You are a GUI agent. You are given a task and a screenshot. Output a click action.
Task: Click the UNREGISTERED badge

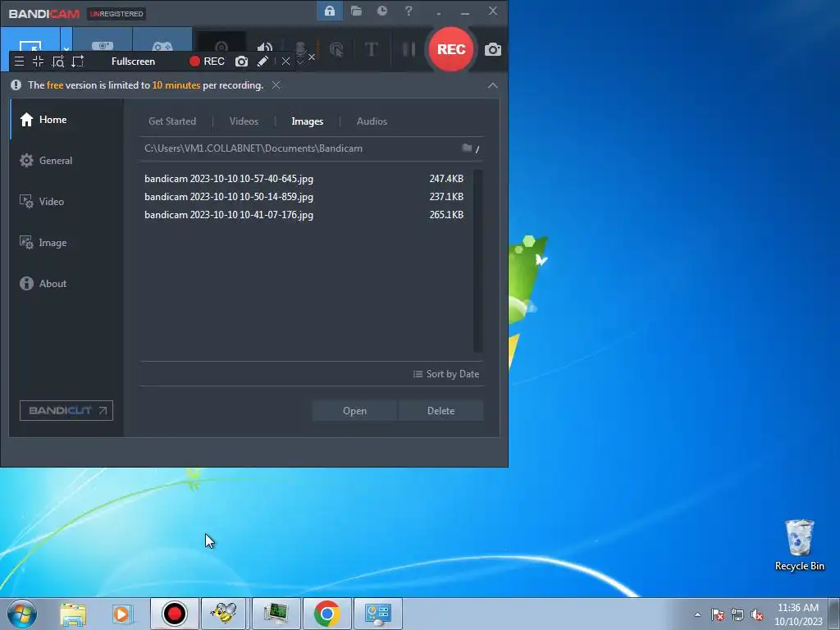pos(116,13)
